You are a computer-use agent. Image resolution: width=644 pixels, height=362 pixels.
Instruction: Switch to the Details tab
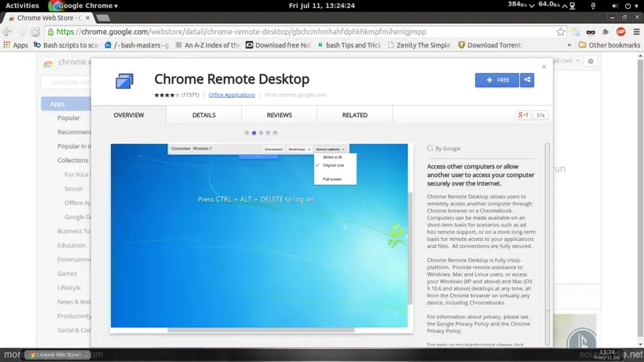click(204, 115)
